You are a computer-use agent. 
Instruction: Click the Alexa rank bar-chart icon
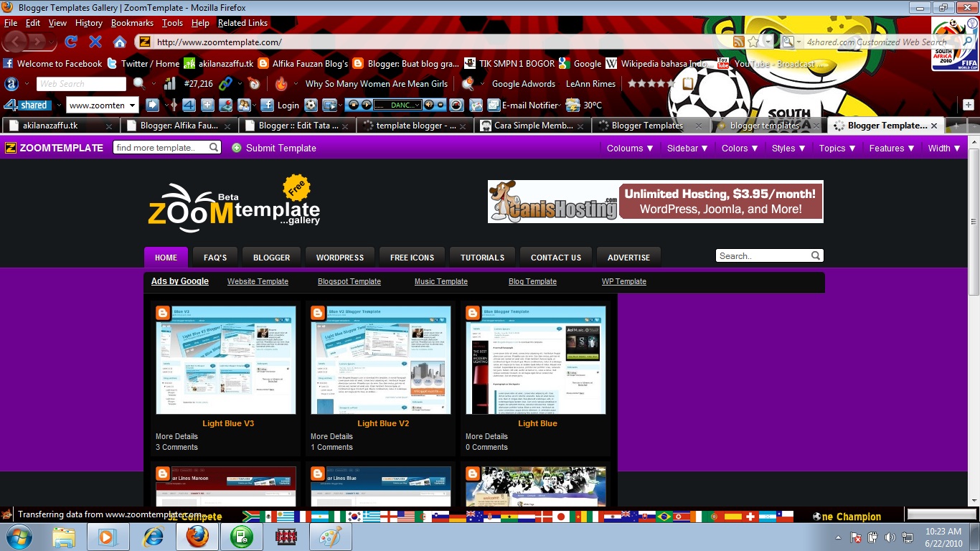tap(171, 84)
